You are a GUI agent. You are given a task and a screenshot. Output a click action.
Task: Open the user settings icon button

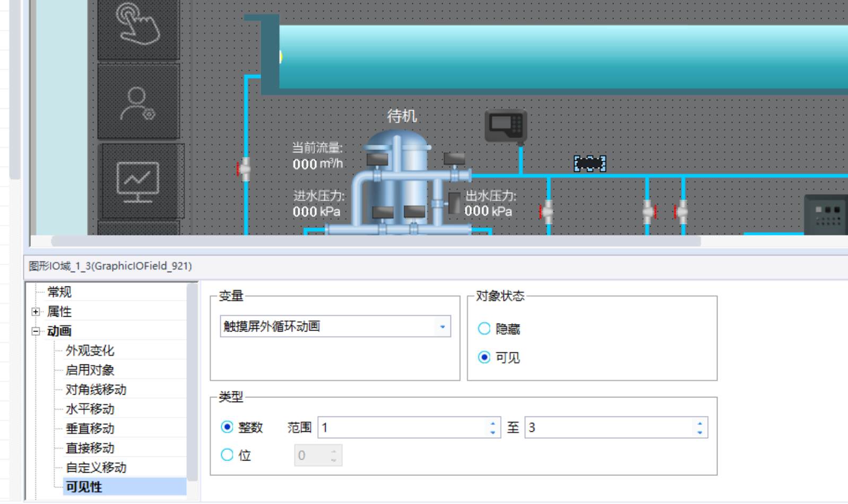pyautogui.click(x=139, y=102)
